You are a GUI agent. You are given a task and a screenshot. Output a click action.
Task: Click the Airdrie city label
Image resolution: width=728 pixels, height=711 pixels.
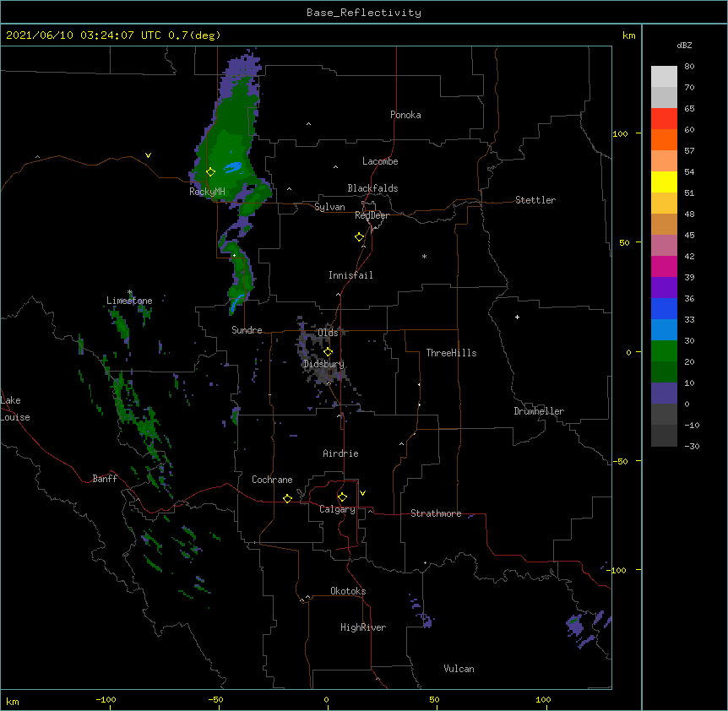point(340,453)
